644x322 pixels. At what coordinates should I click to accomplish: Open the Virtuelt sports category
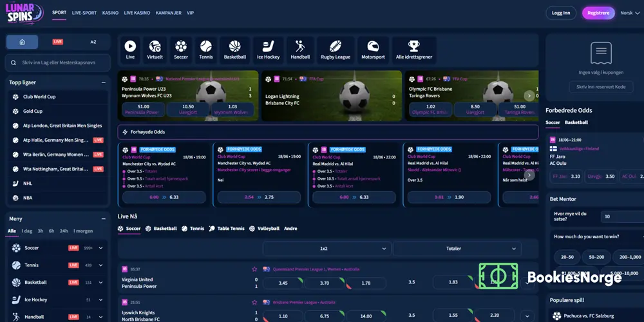tap(155, 50)
